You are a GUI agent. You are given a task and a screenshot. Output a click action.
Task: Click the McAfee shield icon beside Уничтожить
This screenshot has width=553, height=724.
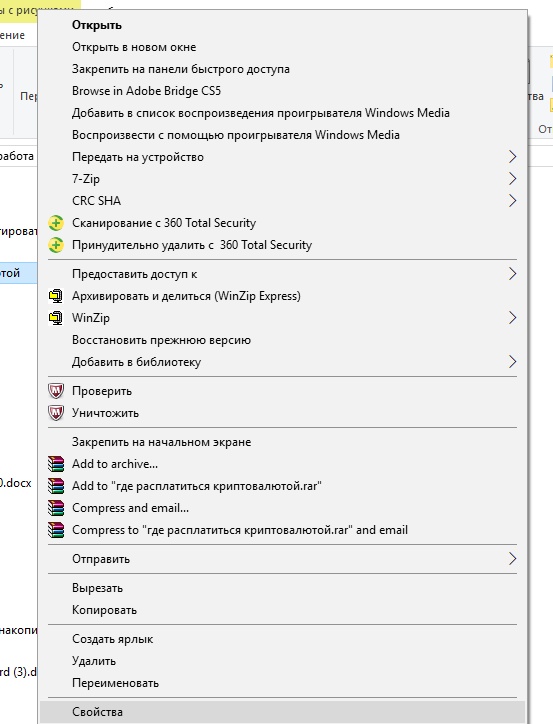point(56,413)
